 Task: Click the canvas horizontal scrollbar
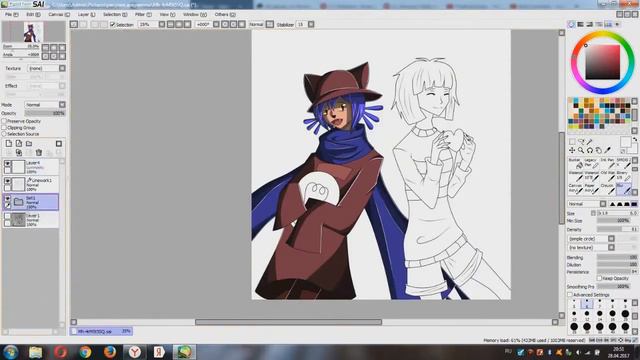(x=288, y=322)
